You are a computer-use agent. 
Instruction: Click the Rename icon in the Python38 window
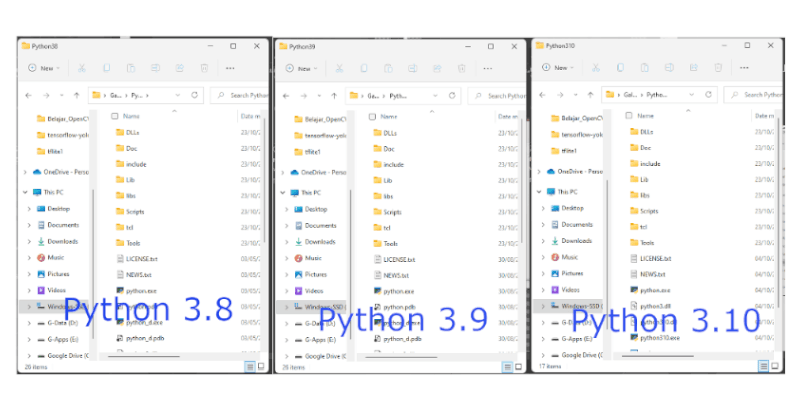tap(155, 68)
